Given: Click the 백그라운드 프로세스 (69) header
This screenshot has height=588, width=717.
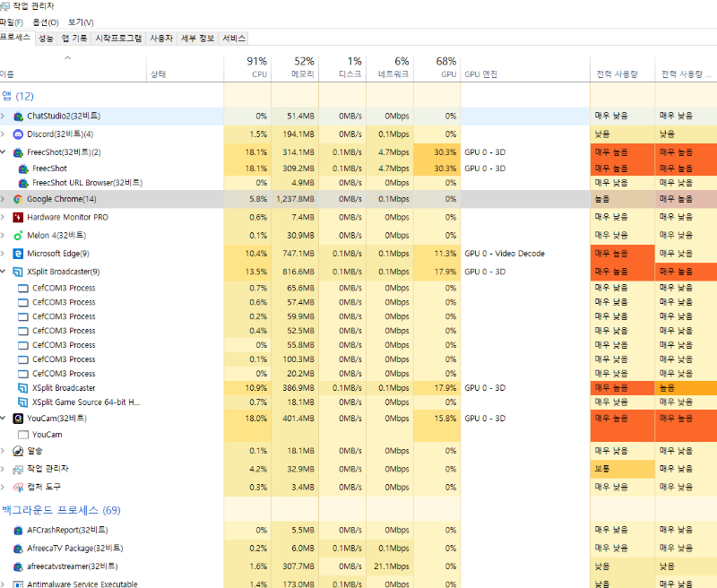Looking at the screenshot, I should pyautogui.click(x=61, y=510).
